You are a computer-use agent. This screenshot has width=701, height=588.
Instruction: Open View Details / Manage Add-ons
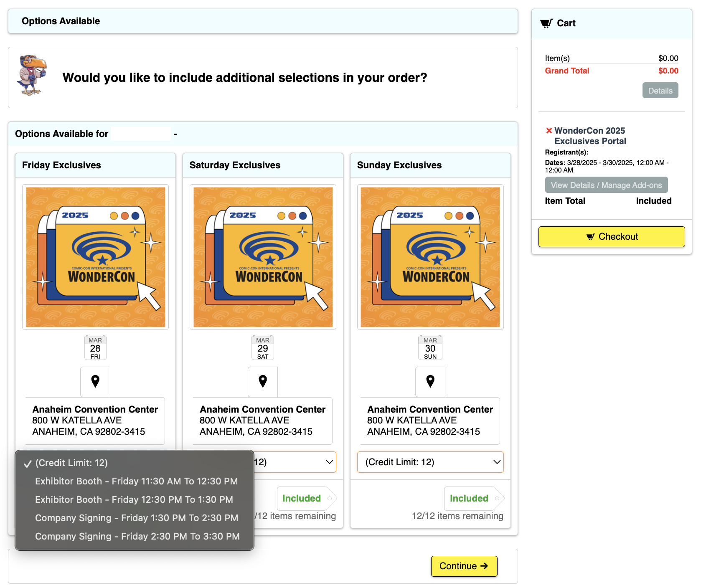606,185
